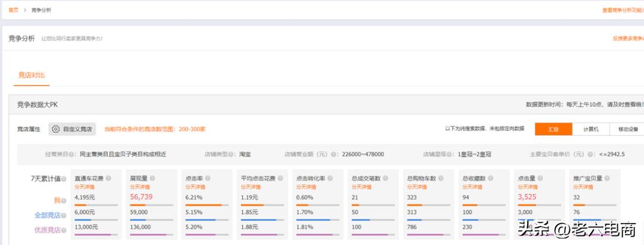Click help icon next to 推广宝贝量
Viewport: 644px width, 245px height.
pyautogui.click(x=607, y=178)
